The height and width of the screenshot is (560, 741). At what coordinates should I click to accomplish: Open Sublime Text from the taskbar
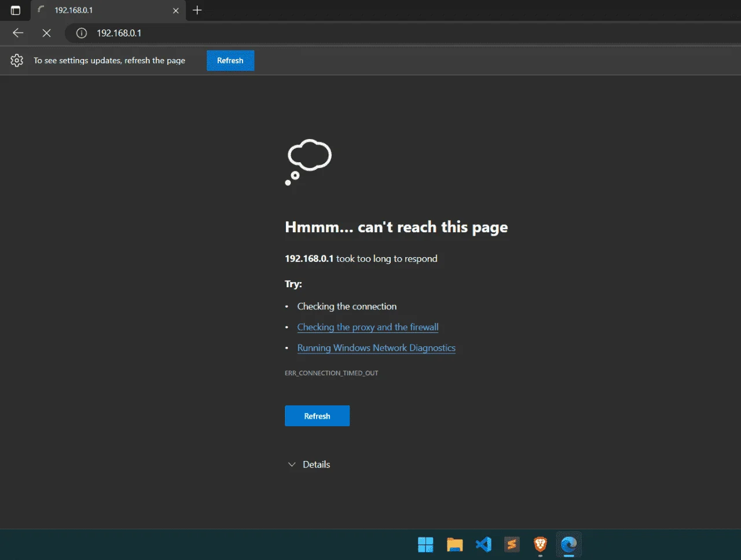pyautogui.click(x=512, y=544)
